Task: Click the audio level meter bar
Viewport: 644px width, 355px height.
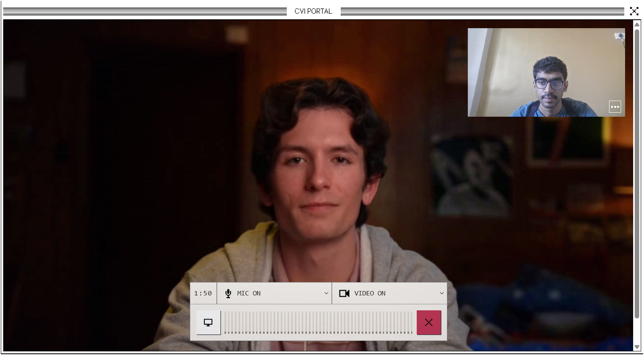Action: coord(319,322)
